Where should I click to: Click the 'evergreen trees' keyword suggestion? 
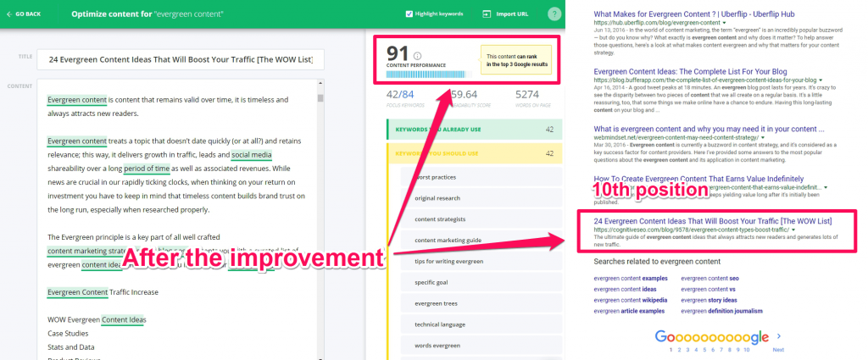[x=481, y=303]
